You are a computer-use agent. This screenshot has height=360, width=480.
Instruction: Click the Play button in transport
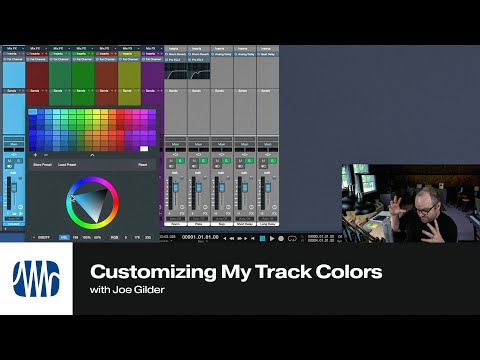click(x=272, y=238)
